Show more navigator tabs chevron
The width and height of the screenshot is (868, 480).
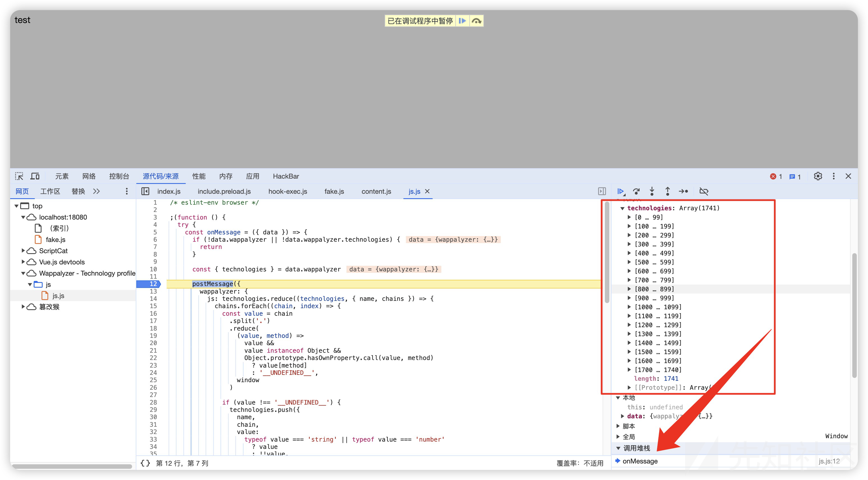97,191
